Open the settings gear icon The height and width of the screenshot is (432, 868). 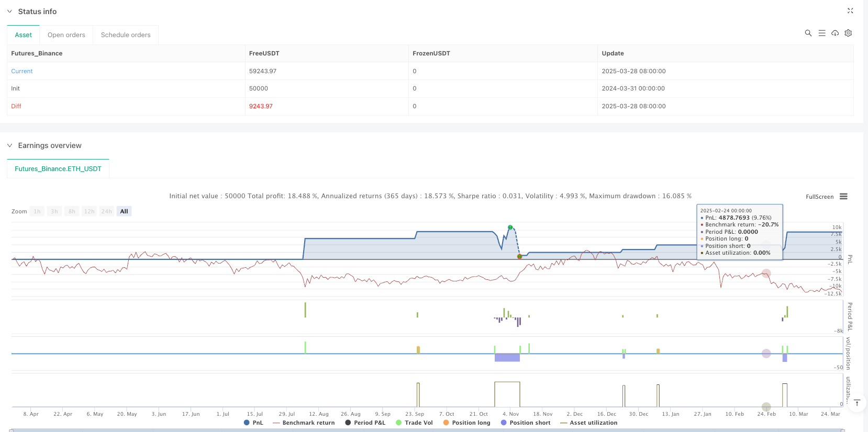[848, 33]
